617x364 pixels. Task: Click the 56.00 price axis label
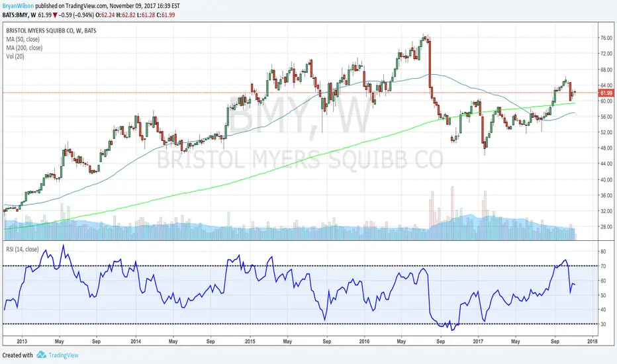pos(606,117)
